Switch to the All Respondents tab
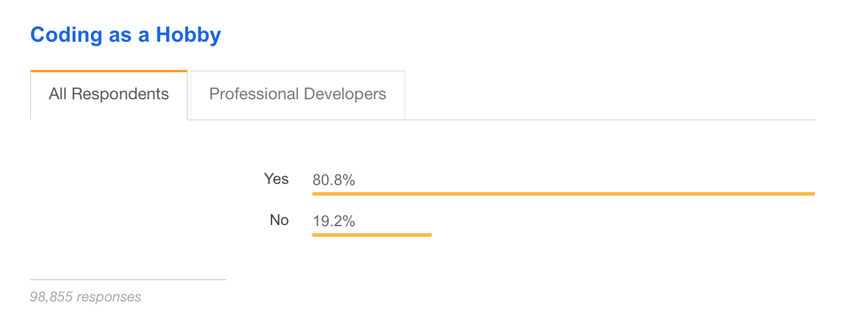 pos(109,94)
